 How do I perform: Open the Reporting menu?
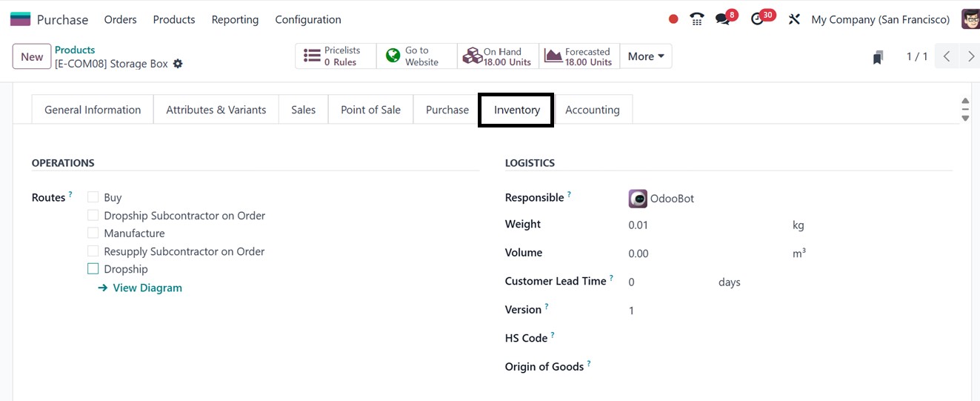235,19
